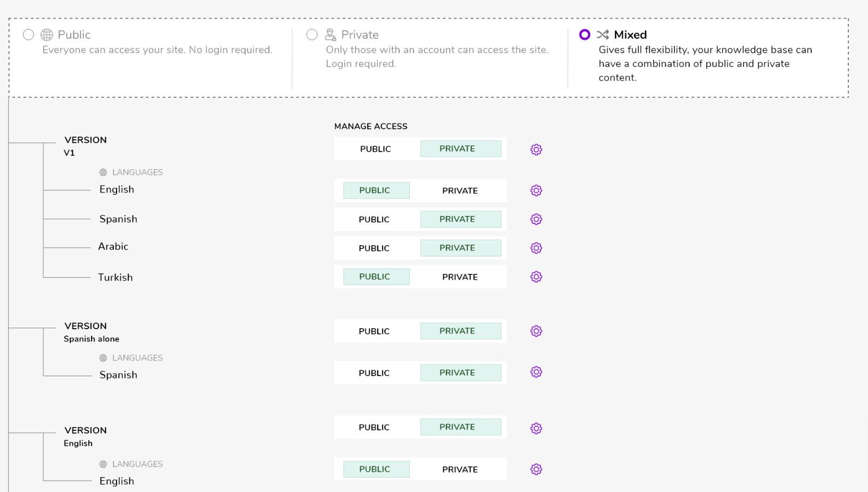Screen dimensions: 868x492
Task: Select the Mixed access radio button
Action: [584, 35]
